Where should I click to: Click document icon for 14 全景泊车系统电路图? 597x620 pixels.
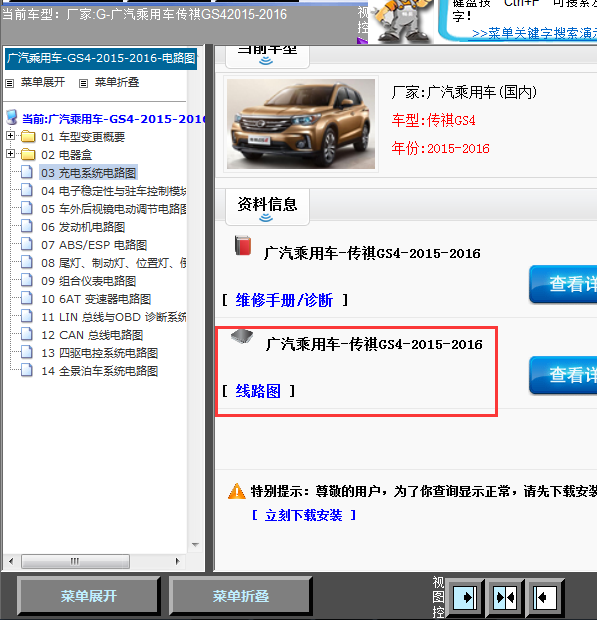pyautogui.click(x=27, y=370)
